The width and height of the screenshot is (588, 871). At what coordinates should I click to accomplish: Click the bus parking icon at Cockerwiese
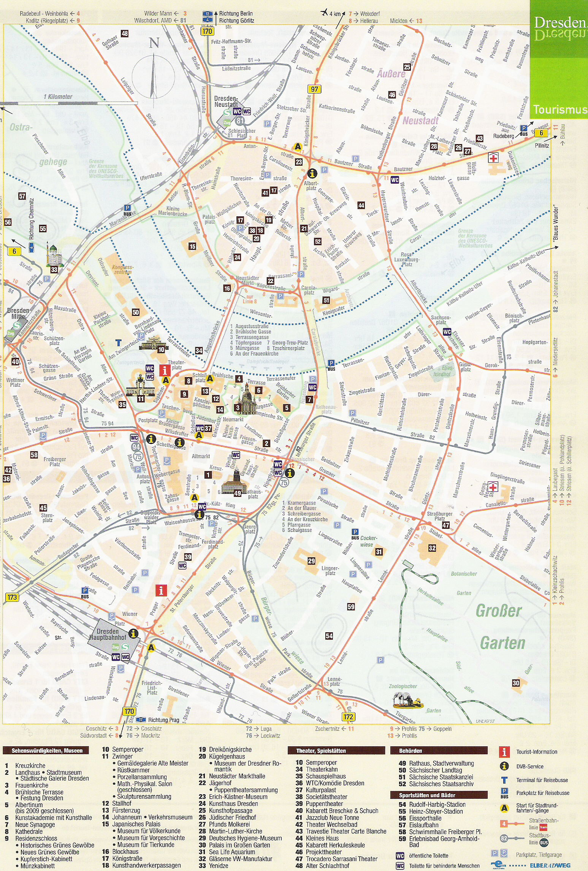[x=355, y=534]
